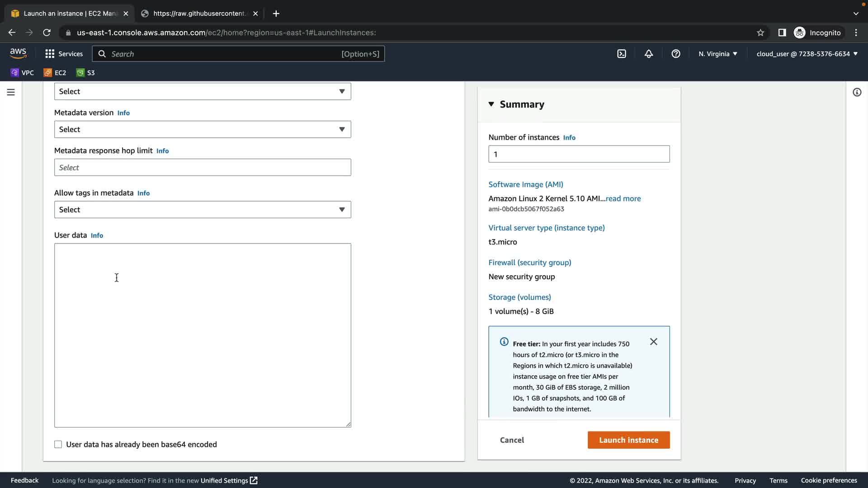Open the cloud_user account menu
Screen dimensions: 868x488
pyautogui.click(x=807, y=54)
